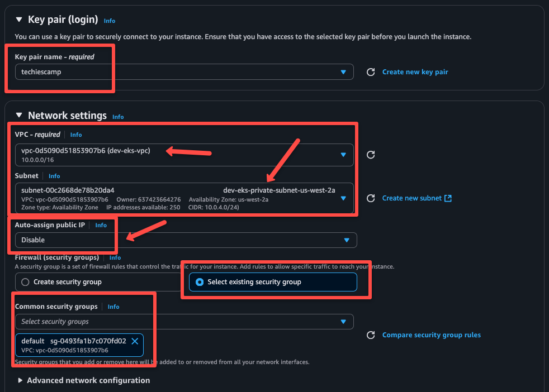Screen dimensions: 549x392
Task: Refresh the key pair list
Action: pos(371,71)
